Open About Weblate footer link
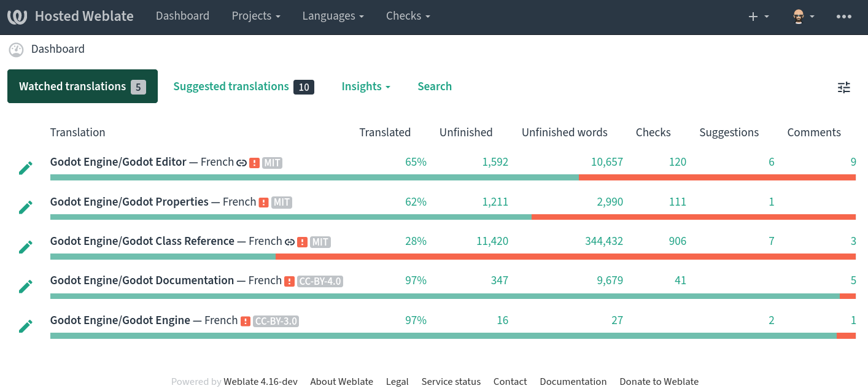 (x=341, y=382)
